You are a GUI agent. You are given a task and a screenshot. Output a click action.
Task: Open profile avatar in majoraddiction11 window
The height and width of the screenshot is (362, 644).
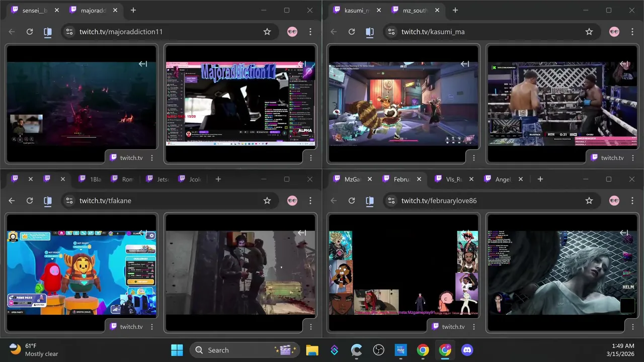[292, 32]
